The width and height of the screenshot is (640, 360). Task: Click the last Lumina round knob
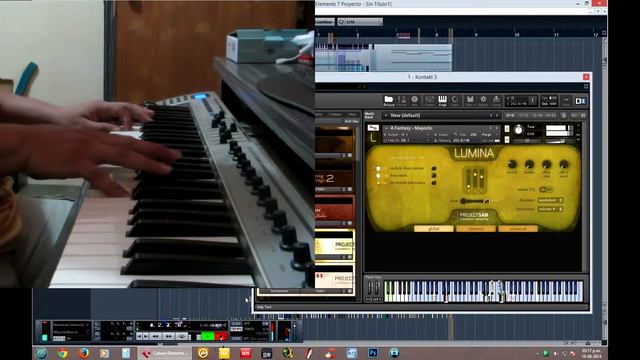pos(564,164)
